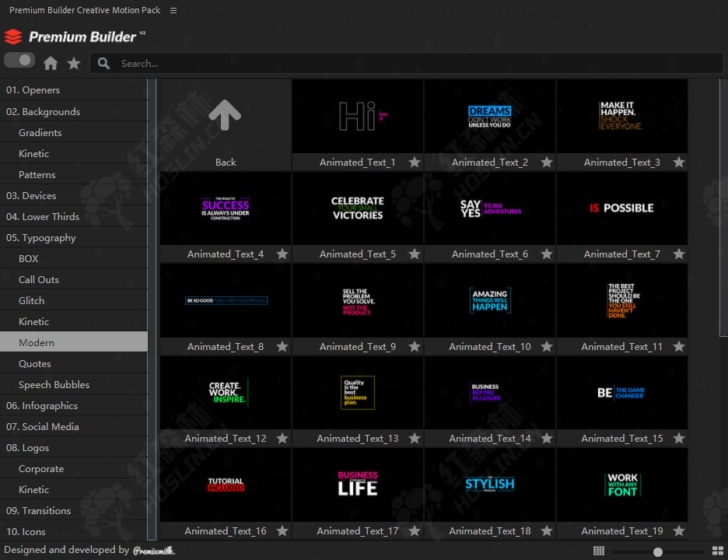728x560 pixels.
Task: Open 04. Lower Thirds category
Action: pos(74,216)
